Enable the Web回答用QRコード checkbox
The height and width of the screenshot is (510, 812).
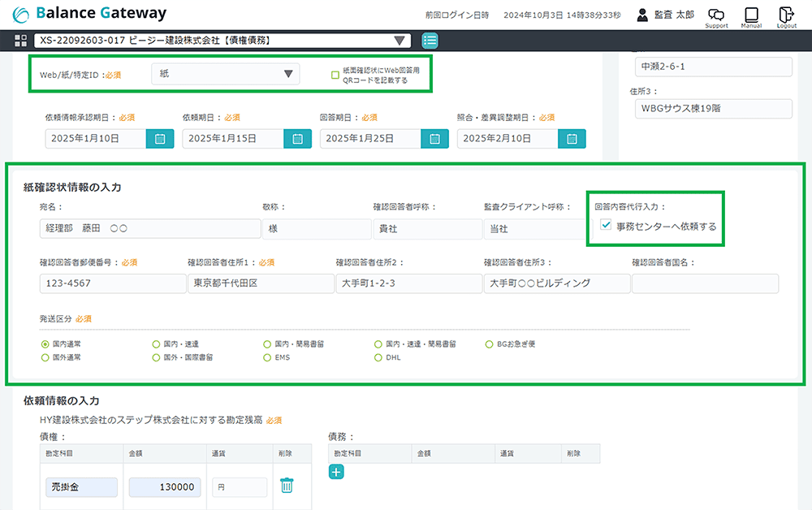tap(335, 76)
